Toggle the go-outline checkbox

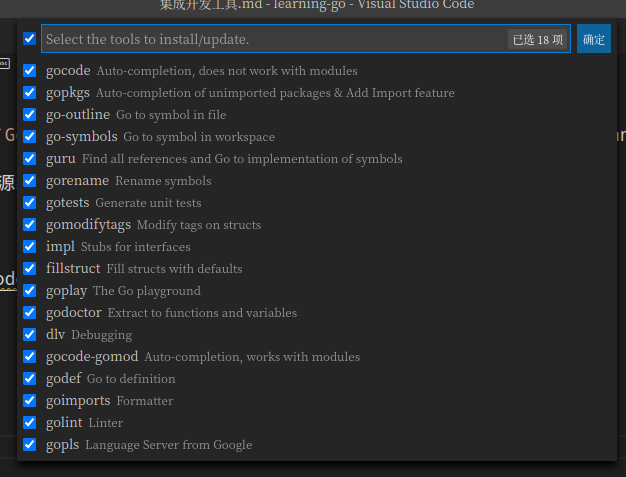click(x=29, y=115)
